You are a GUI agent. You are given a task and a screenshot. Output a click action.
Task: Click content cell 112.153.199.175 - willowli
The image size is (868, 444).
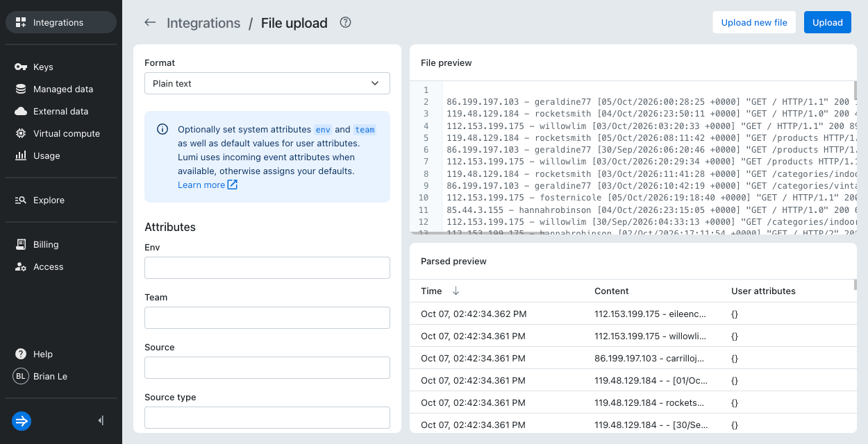649,336
